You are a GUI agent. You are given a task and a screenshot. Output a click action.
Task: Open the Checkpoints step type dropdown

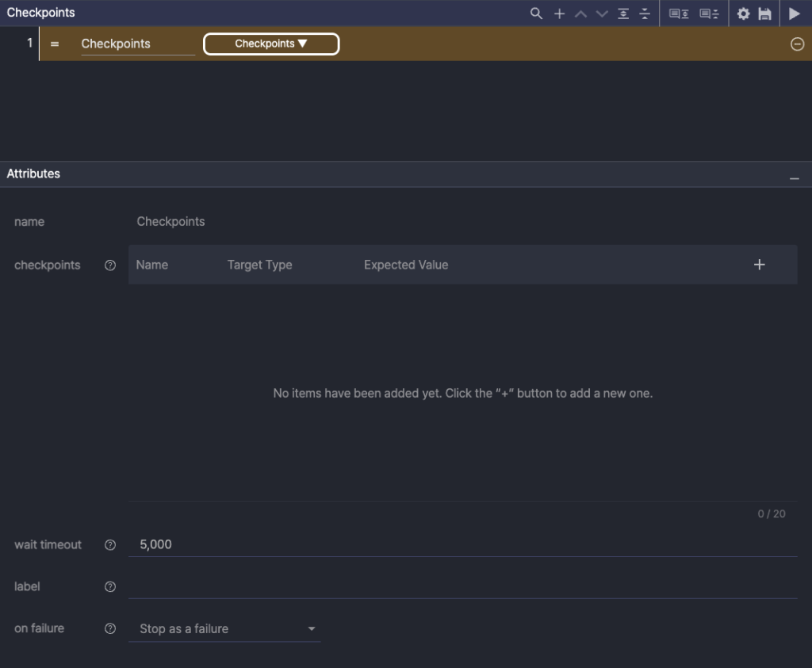[271, 44]
